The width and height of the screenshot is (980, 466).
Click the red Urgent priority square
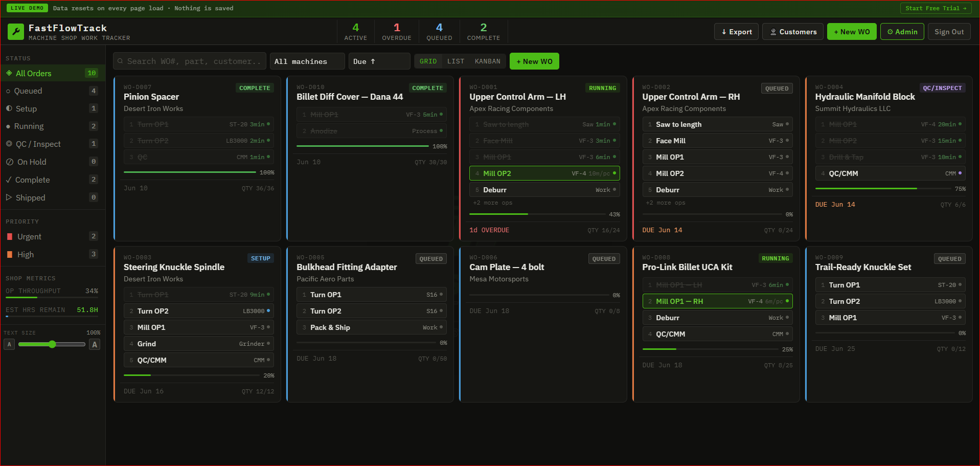tap(10, 237)
